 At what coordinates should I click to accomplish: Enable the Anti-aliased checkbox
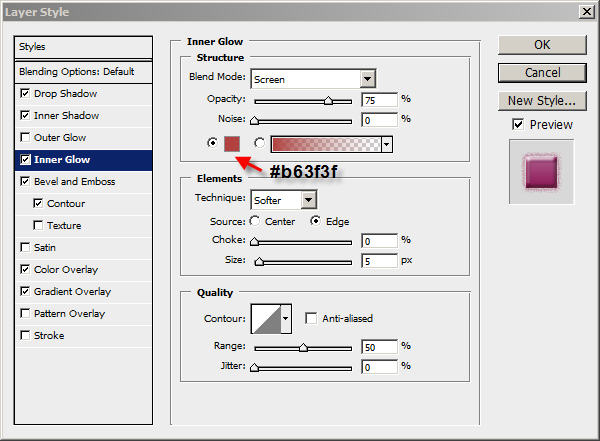pos(311,318)
